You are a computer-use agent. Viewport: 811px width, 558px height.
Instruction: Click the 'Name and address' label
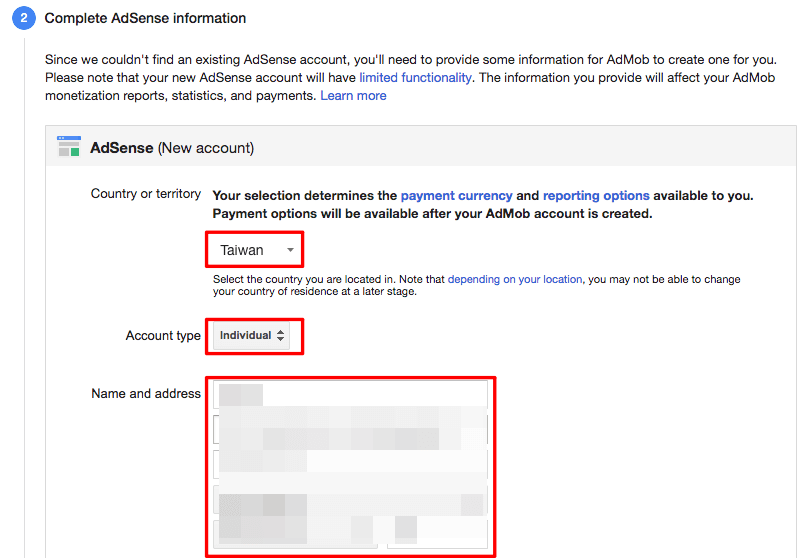[x=146, y=394]
